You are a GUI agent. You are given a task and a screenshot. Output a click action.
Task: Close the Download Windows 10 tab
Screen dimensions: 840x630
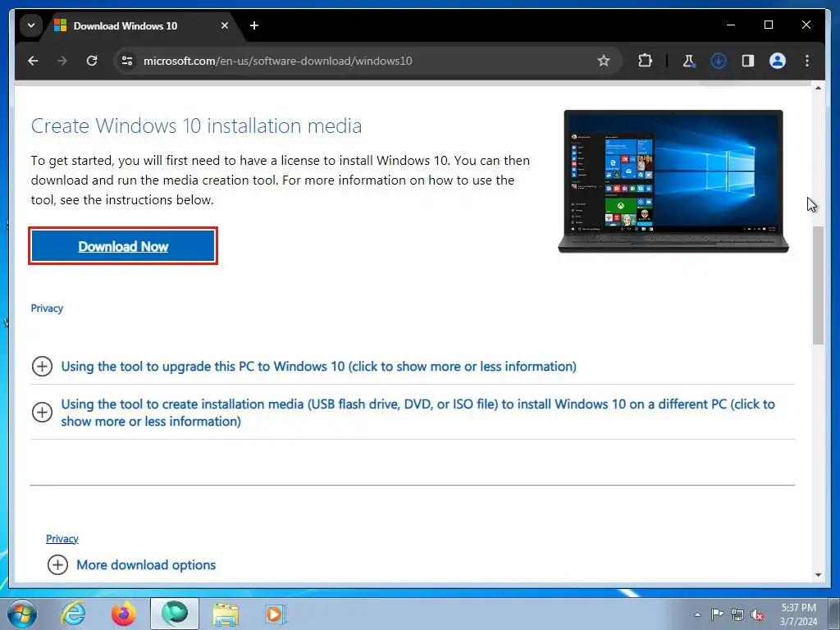[225, 25]
